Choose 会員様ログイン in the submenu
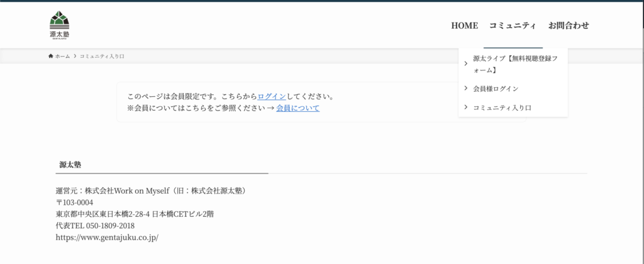The width and height of the screenshot is (644, 264). click(496, 89)
